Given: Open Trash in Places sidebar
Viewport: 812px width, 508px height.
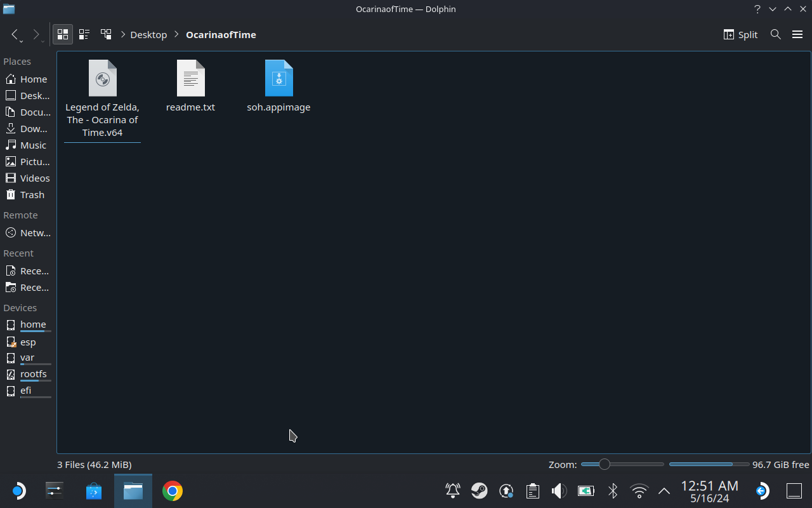Looking at the screenshot, I should point(32,195).
